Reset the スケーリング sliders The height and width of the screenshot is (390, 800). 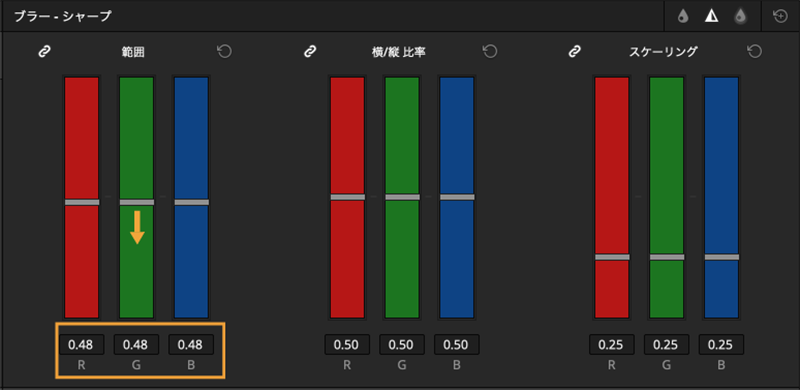(755, 52)
